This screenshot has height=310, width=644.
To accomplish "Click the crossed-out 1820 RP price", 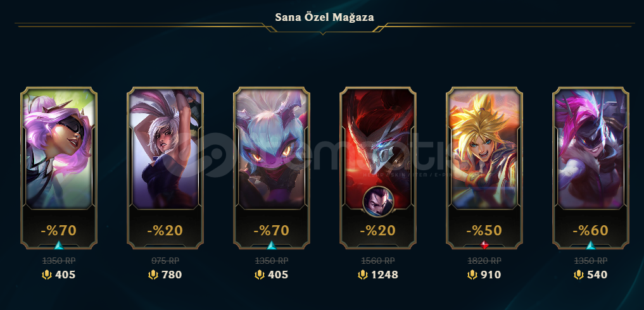I will point(484,261).
